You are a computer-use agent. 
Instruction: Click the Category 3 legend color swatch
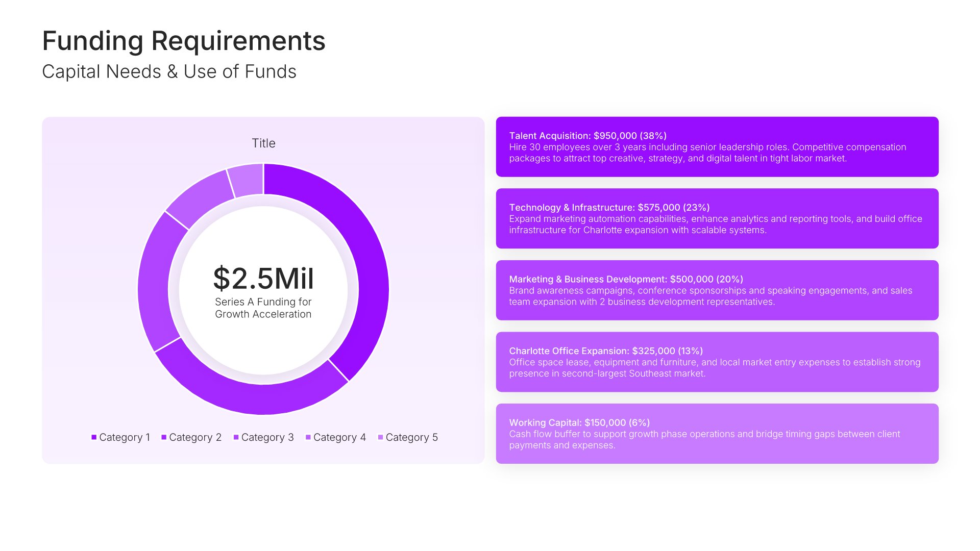(x=236, y=437)
